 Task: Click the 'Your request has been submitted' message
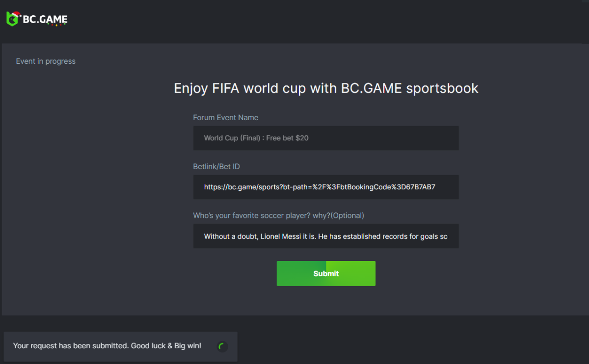pos(107,346)
